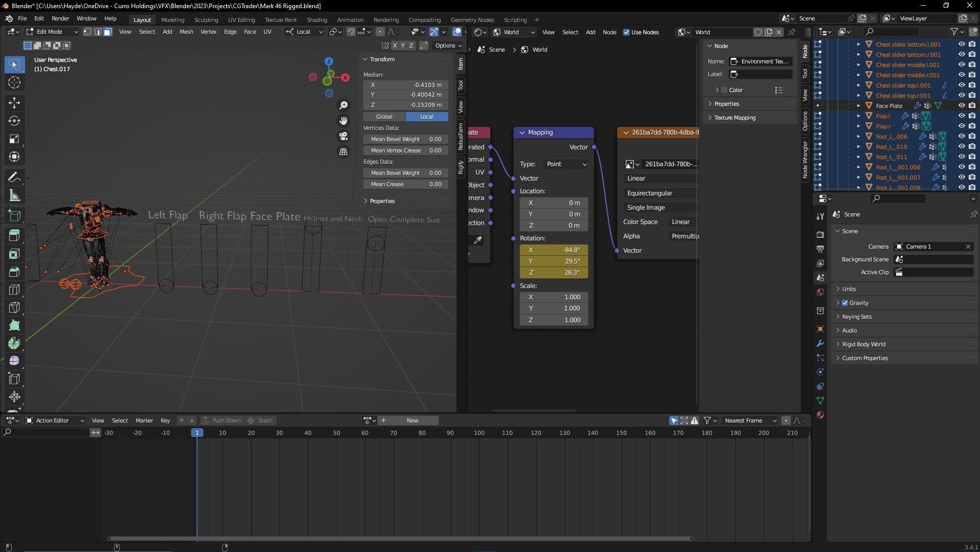Open the viewport Options button
This screenshot has height=552, width=980.
(448, 46)
